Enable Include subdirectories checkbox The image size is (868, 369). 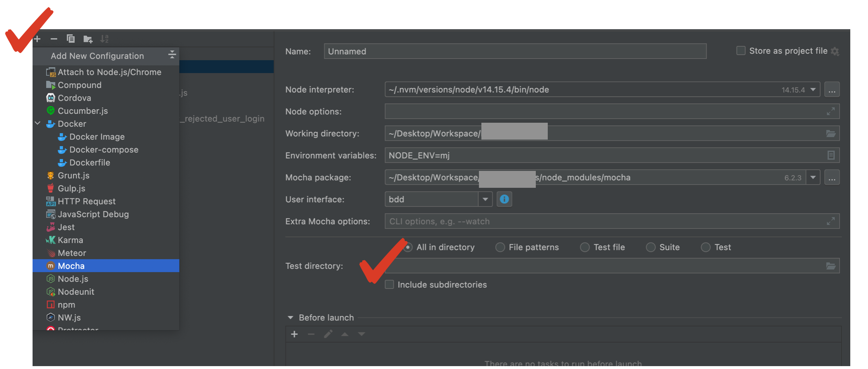389,285
